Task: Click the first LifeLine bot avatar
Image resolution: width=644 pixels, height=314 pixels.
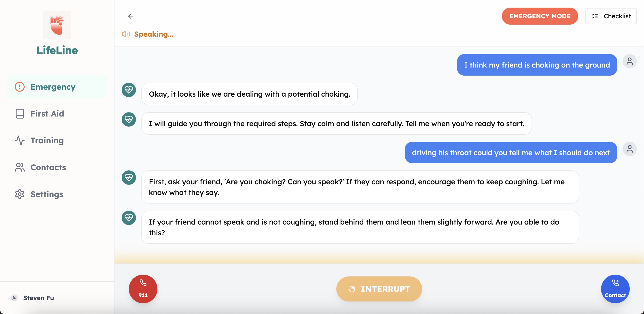Action: pos(129,90)
